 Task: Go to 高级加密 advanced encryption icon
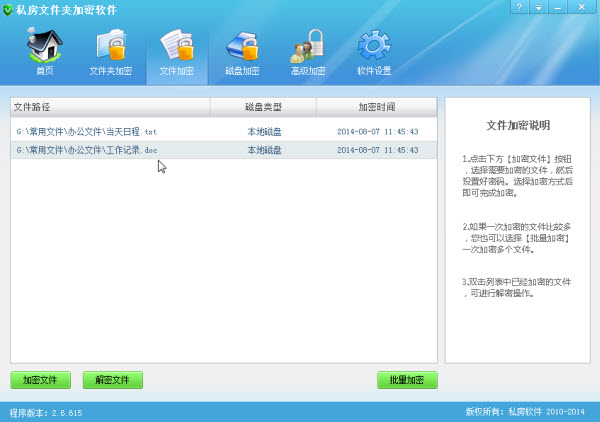pyautogui.click(x=308, y=52)
